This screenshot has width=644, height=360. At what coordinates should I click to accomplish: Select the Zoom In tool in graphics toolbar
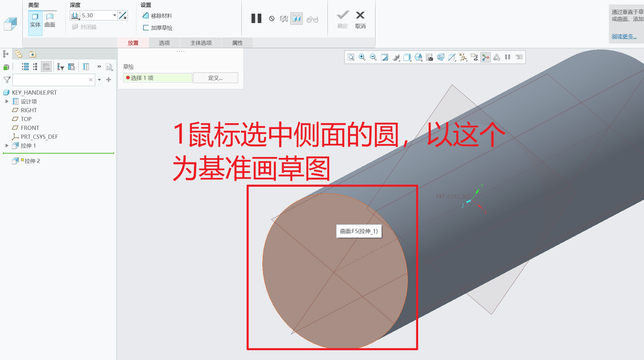point(363,57)
